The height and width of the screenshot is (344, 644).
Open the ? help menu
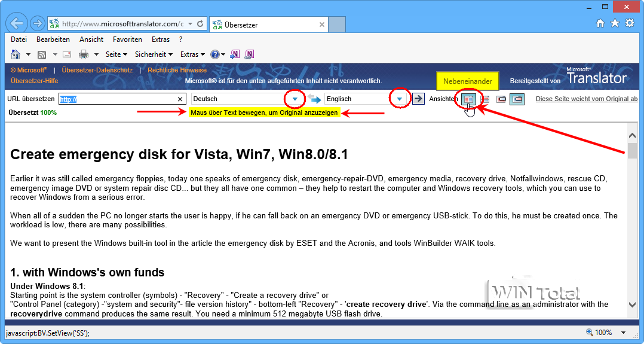(180, 39)
